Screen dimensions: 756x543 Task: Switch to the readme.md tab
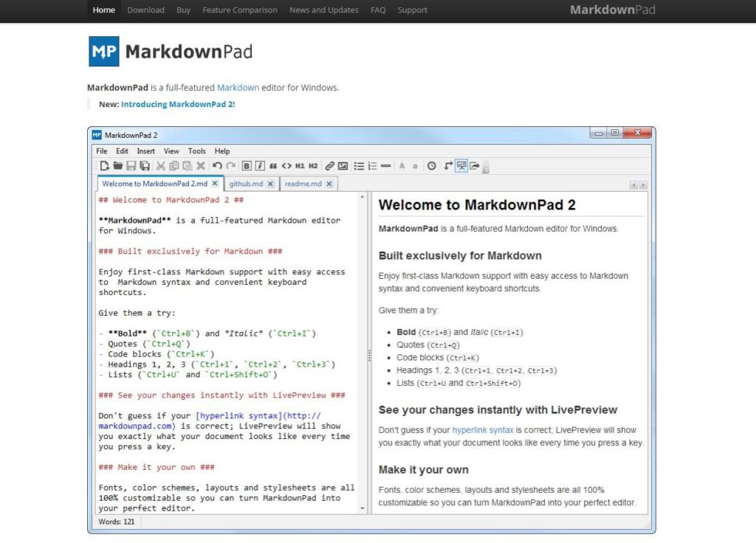click(303, 184)
